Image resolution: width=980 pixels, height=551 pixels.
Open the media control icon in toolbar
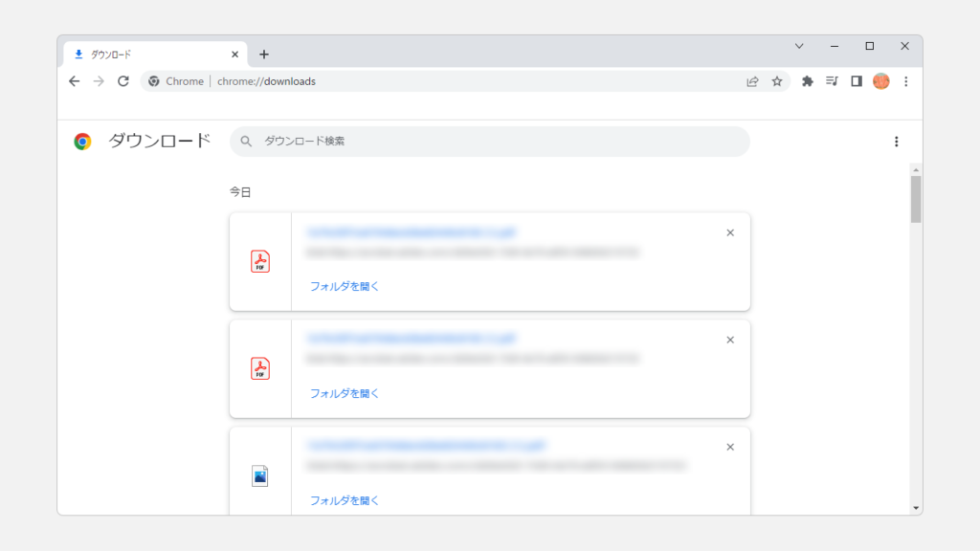(832, 81)
